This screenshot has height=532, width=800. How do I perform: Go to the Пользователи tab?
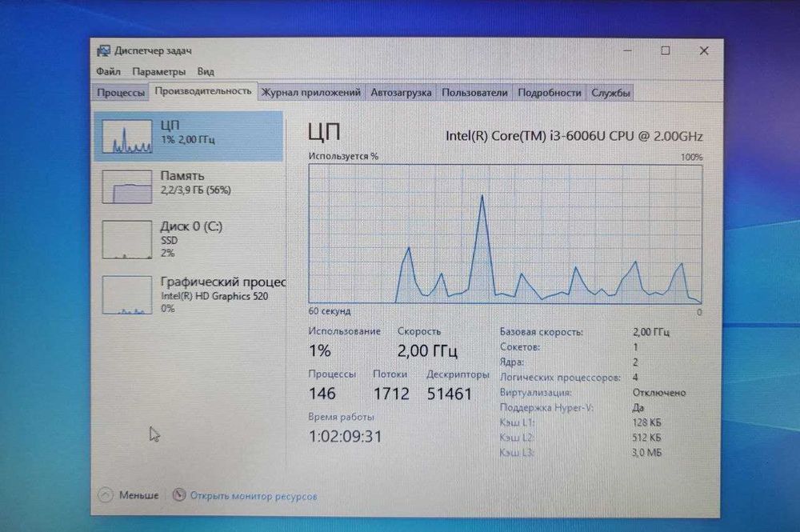coord(474,93)
